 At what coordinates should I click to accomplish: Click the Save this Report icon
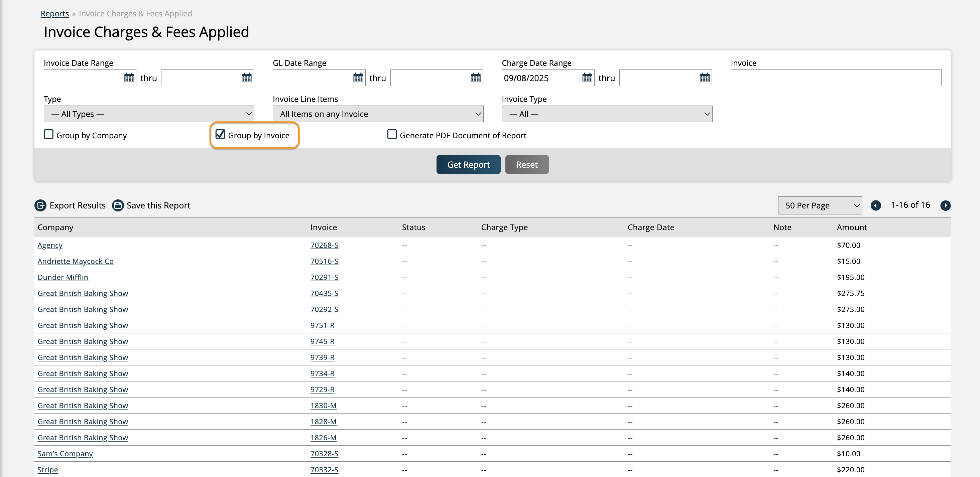[x=118, y=206]
